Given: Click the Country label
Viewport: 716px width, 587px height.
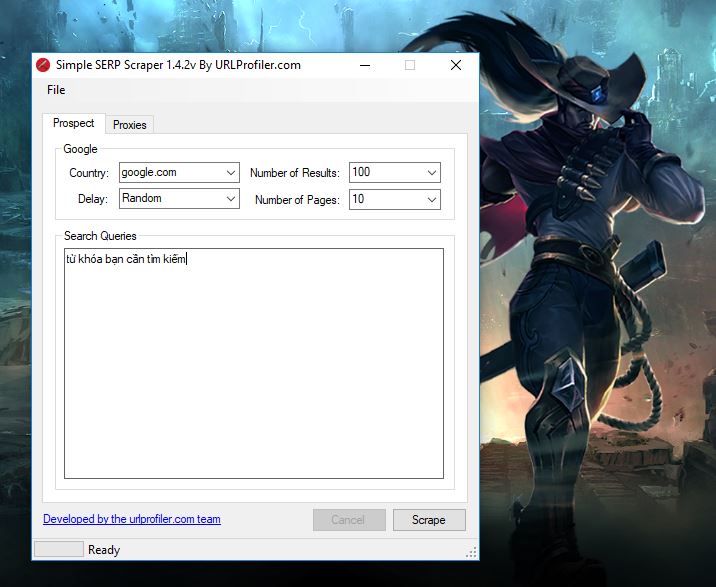Looking at the screenshot, I should pos(89,173).
